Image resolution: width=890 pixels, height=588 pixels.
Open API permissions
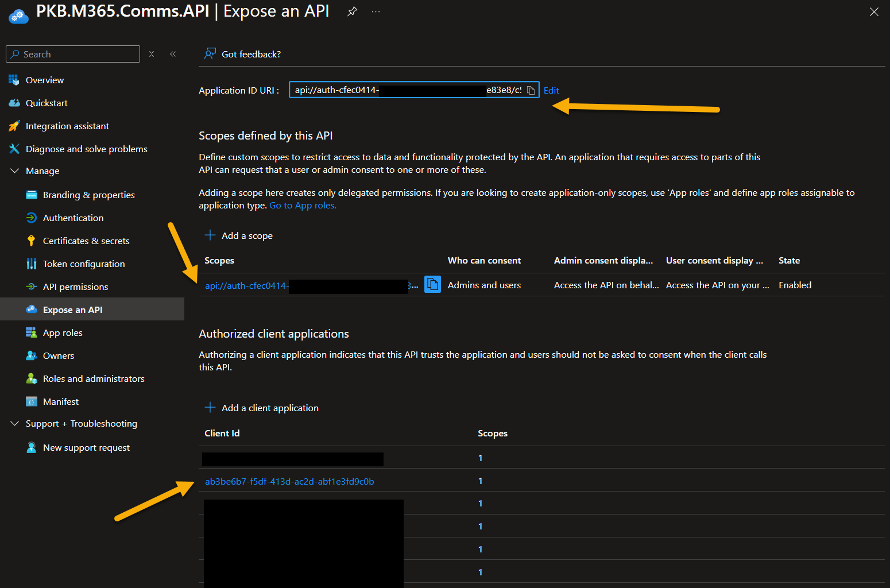pyautogui.click(x=75, y=287)
